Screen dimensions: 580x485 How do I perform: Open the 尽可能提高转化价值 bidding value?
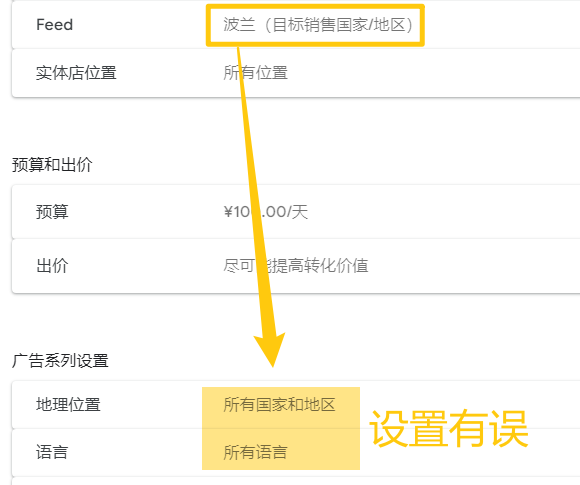[296, 266]
